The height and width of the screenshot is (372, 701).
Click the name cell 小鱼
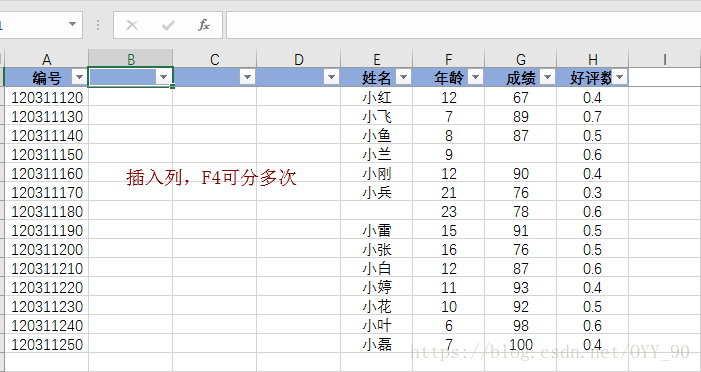click(376, 135)
